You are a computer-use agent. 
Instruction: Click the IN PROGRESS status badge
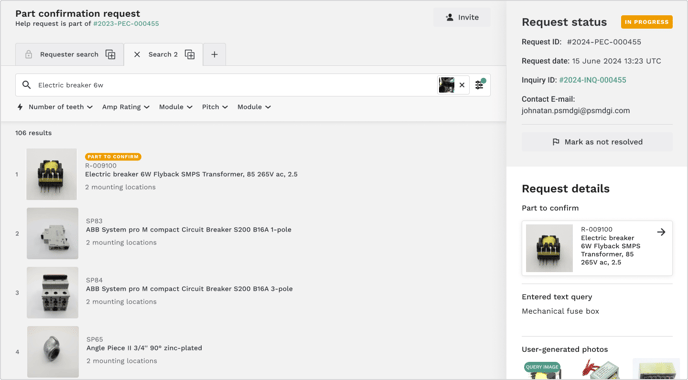pyautogui.click(x=646, y=22)
